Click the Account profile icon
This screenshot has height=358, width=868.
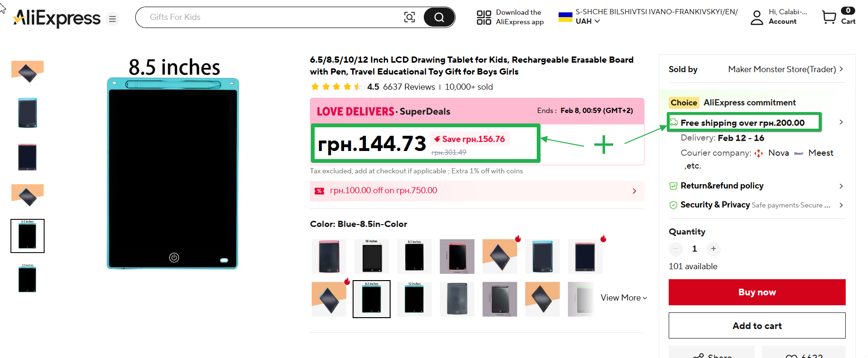[x=756, y=18]
